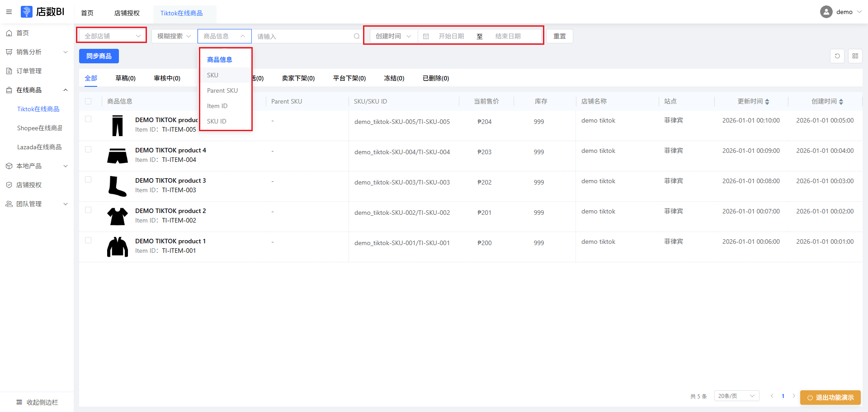
Task: Select checkbox for DEMO TIKTOK product 1
Action: tap(88, 241)
